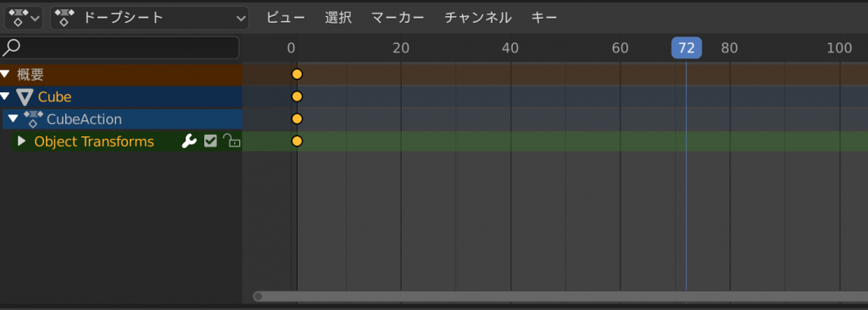Click the CubeAction action icon
Image resolution: width=868 pixels, height=310 pixels.
33,119
